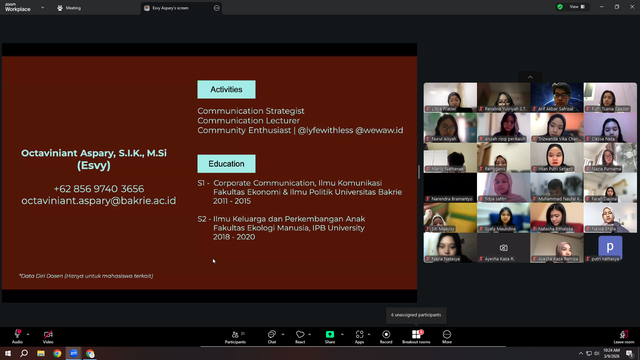Click the Zoom icon in the taskbar
The height and width of the screenshot is (360, 640).
[x=74, y=353]
